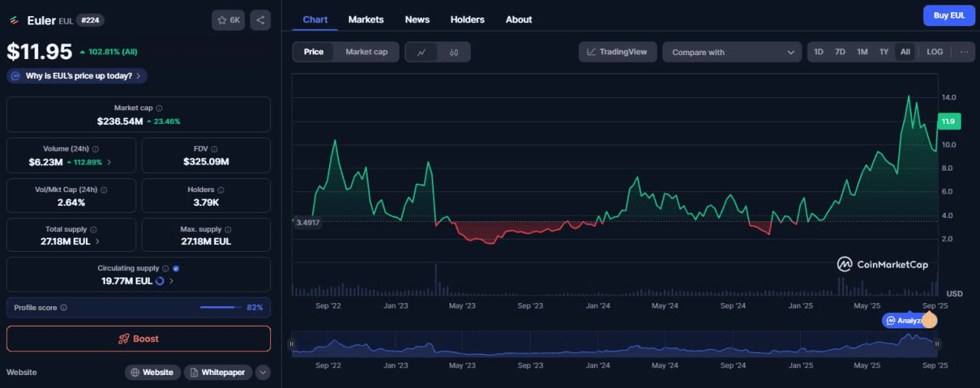
Task: Click the Boost button
Action: point(139,338)
